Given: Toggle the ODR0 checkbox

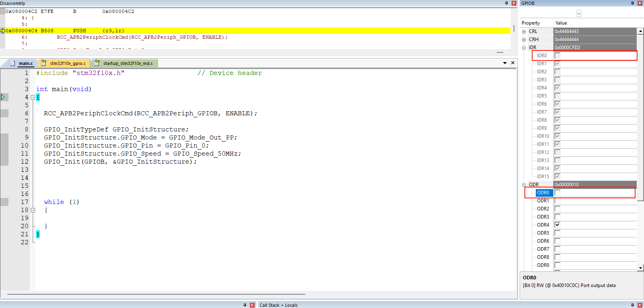Looking at the screenshot, I should tap(557, 193).
